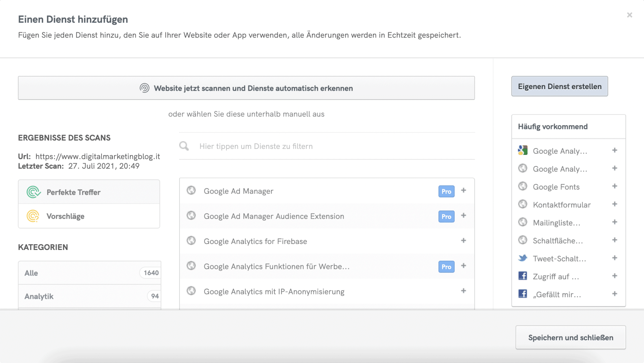Click globe icon beside Google Ad Manager Audience Extension
The image size is (644, 363).
click(x=191, y=215)
